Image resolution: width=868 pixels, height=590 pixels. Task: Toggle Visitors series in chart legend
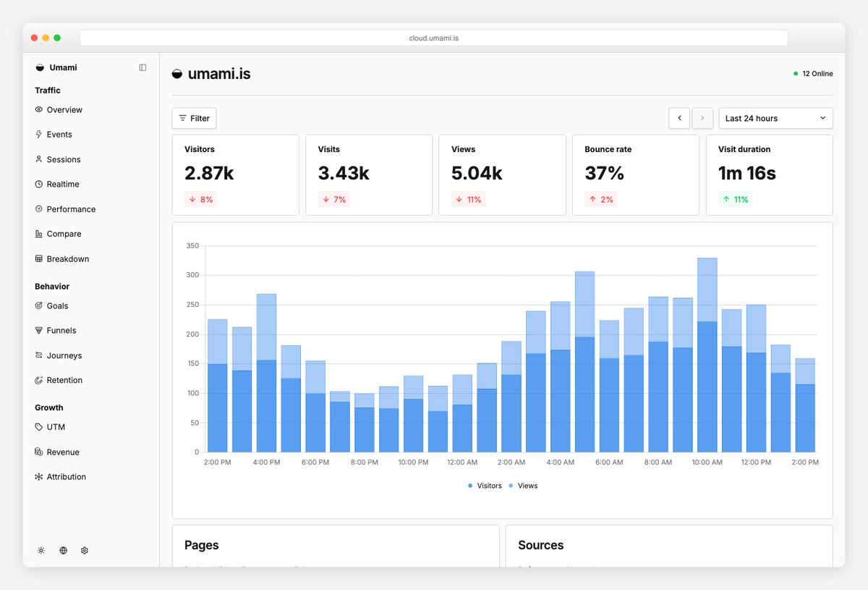point(485,486)
